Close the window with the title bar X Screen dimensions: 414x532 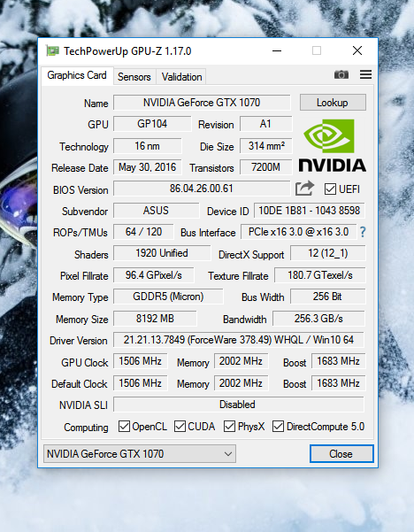(x=357, y=50)
